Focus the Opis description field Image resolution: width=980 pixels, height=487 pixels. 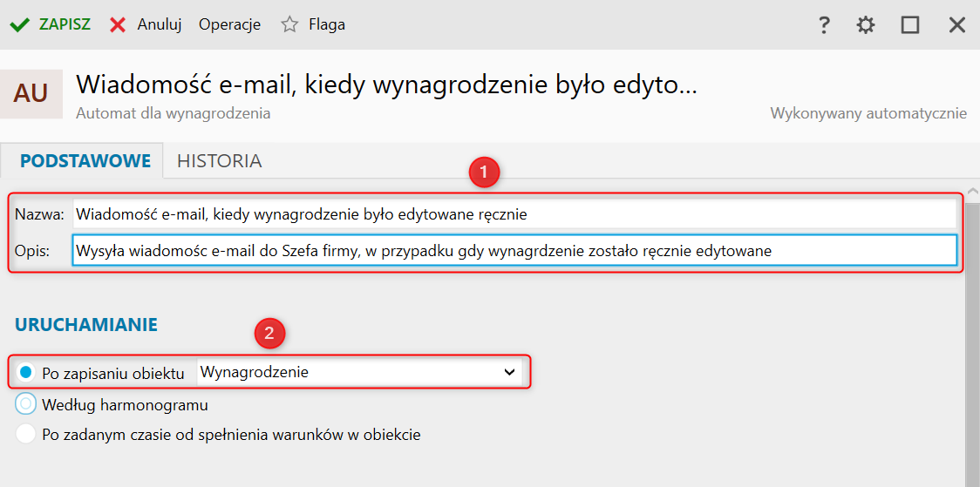click(x=514, y=251)
